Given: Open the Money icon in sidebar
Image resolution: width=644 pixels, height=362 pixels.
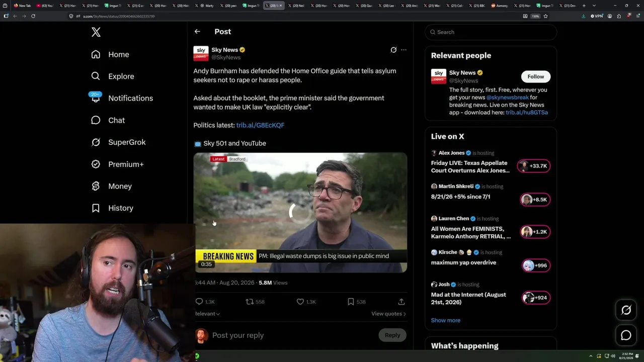Looking at the screenshot, I should [96, 186].
